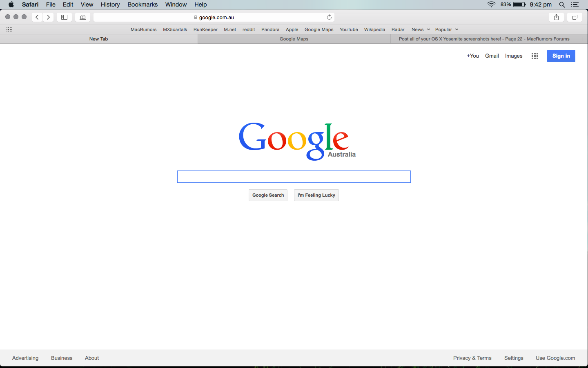
Task: Expand the News bookmarks folder
Action: 421,29
